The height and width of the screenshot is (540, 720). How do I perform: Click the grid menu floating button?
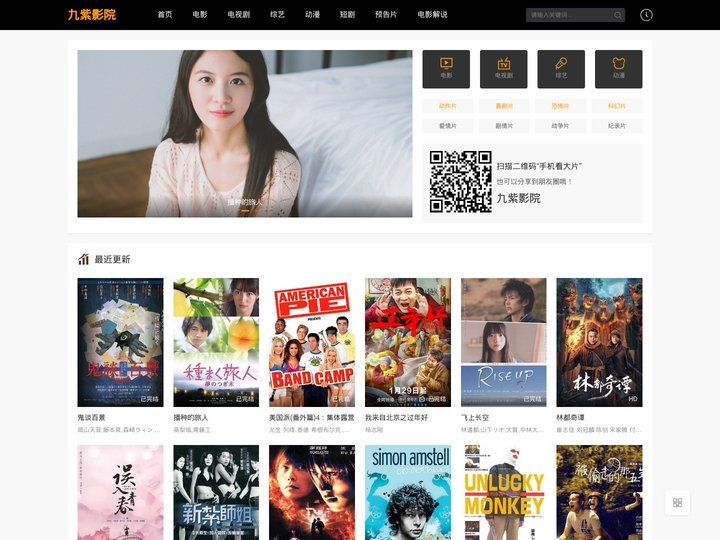(x=677, y=502)
